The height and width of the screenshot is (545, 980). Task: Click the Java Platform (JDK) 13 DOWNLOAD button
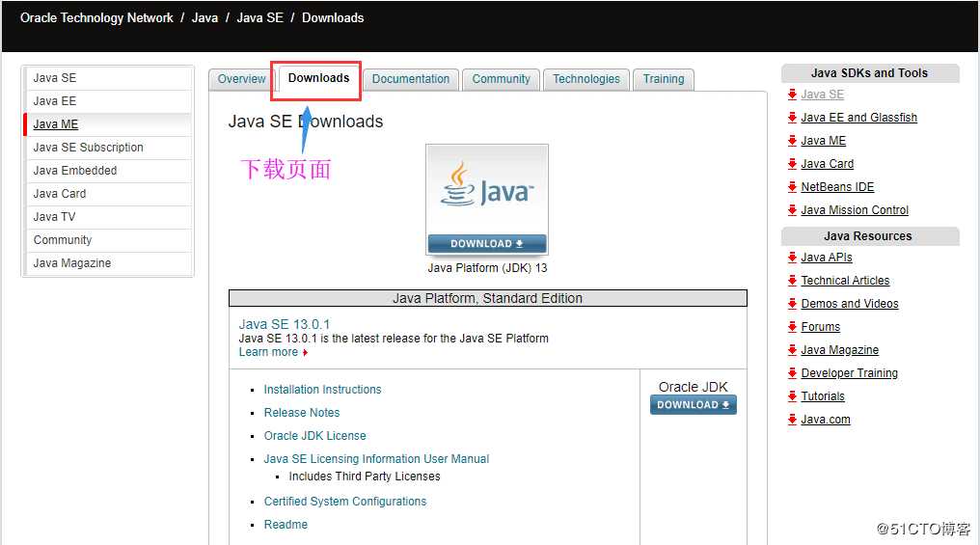tap(487, 244)
